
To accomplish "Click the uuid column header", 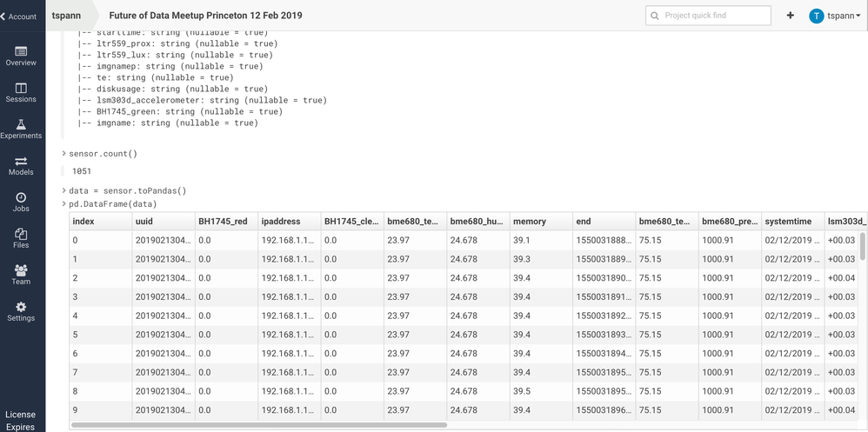I will click(144, 222).
